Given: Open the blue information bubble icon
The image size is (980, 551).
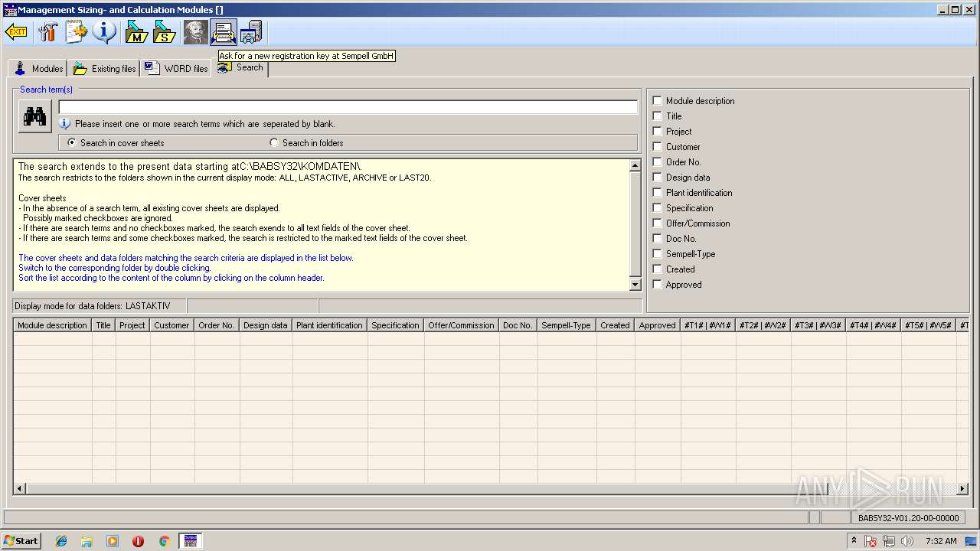Looking at the screenshot, I should click(x=104, y=32).
